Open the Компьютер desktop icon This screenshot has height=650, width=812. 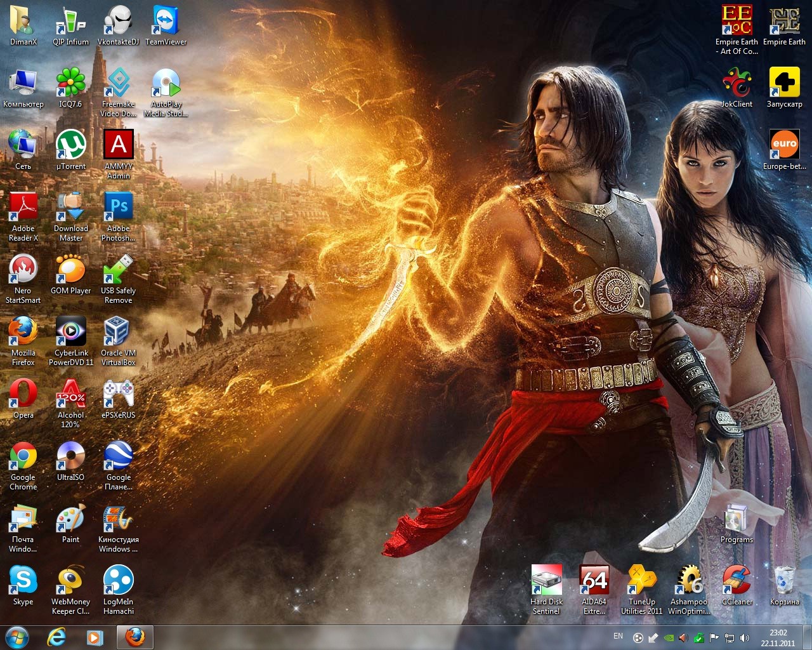23,88
